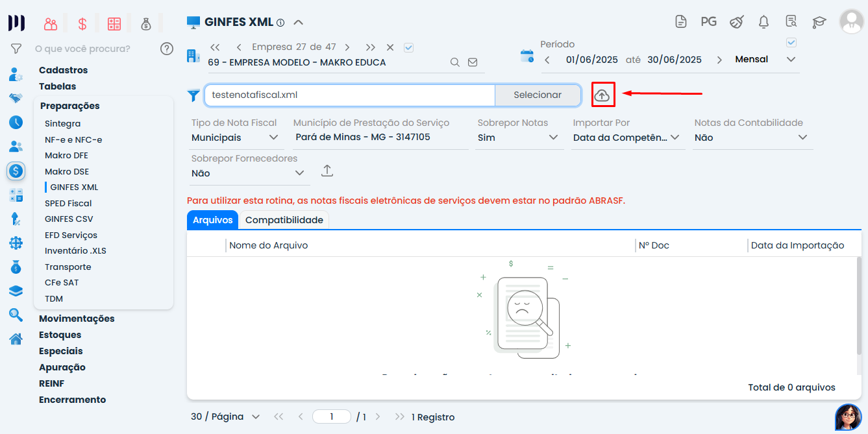868x434 pixels.
Task: Click the file name input field
Action: pyautogui.click(x=350, y=95)
